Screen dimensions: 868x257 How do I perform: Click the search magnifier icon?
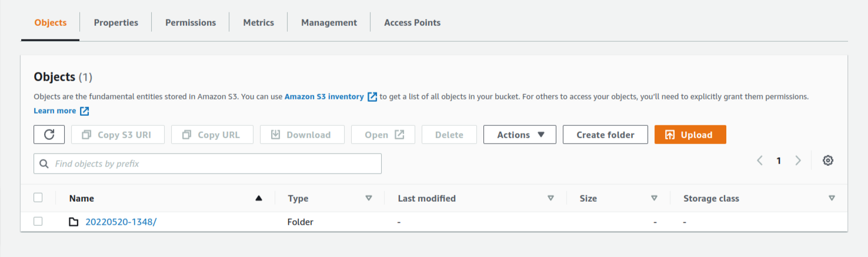(x=44, y=164)
